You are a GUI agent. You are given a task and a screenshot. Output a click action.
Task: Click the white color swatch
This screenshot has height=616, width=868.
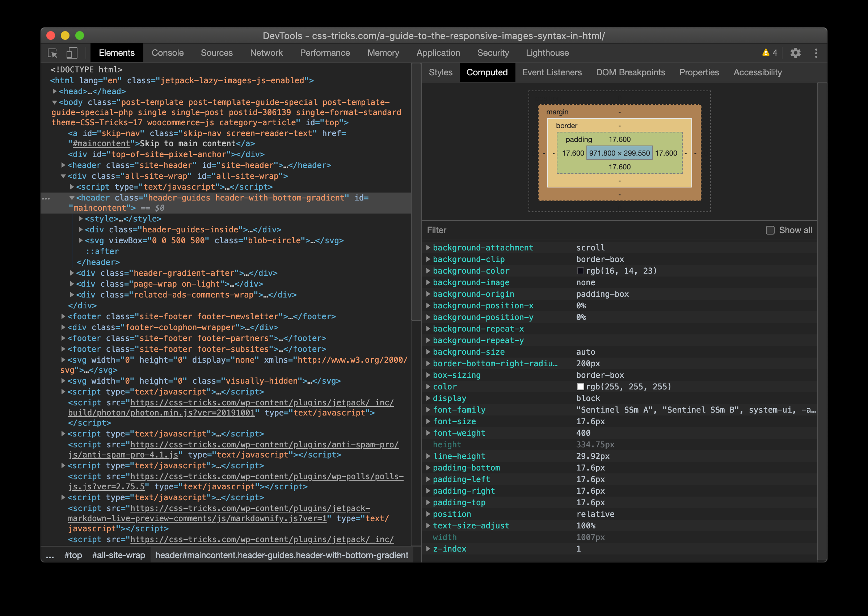(580, 387)
